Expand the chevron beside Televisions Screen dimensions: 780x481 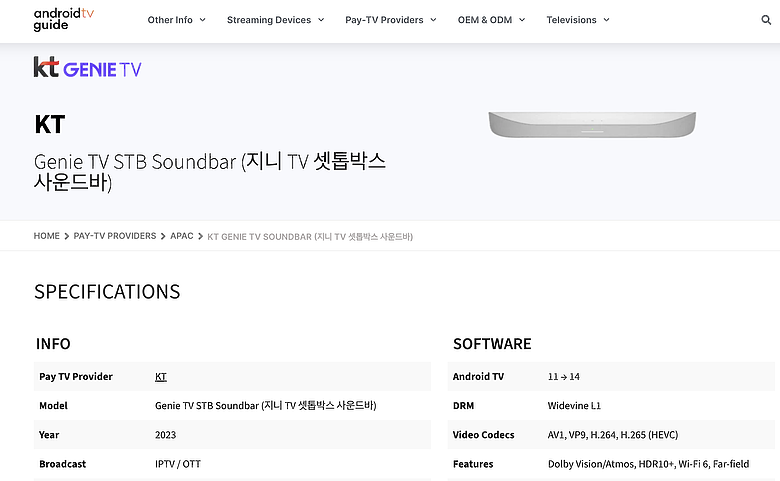(606, 20)
